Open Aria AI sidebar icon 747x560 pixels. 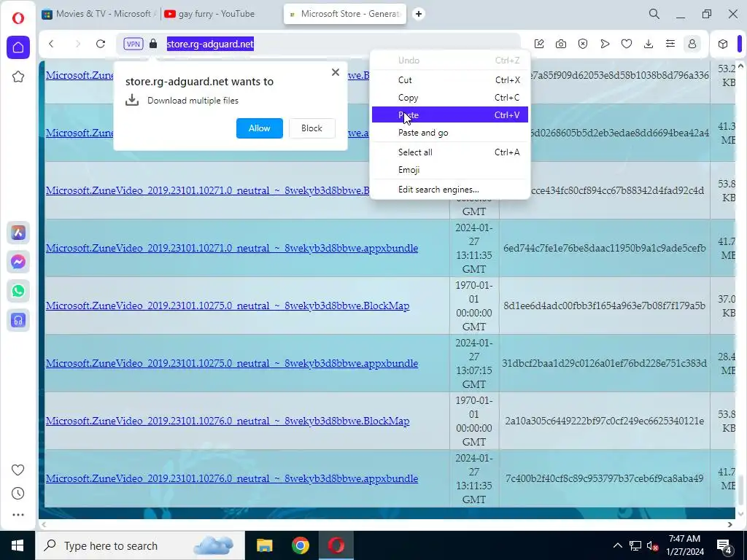[x=18, y=233]
